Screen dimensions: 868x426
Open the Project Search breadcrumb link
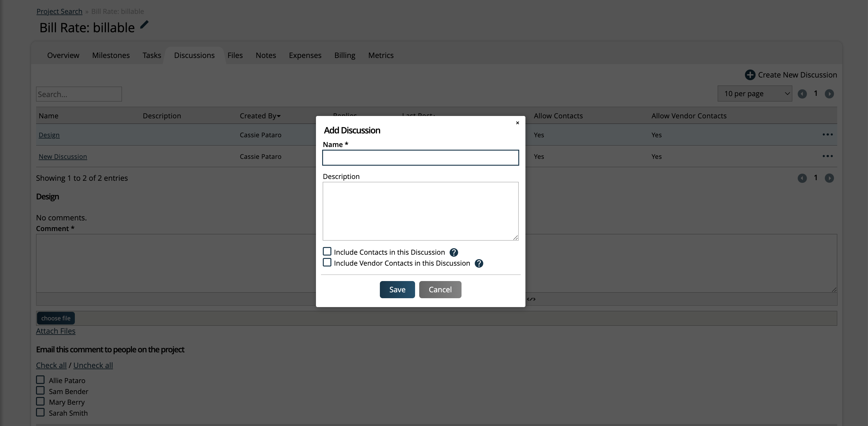click(59, 12)
